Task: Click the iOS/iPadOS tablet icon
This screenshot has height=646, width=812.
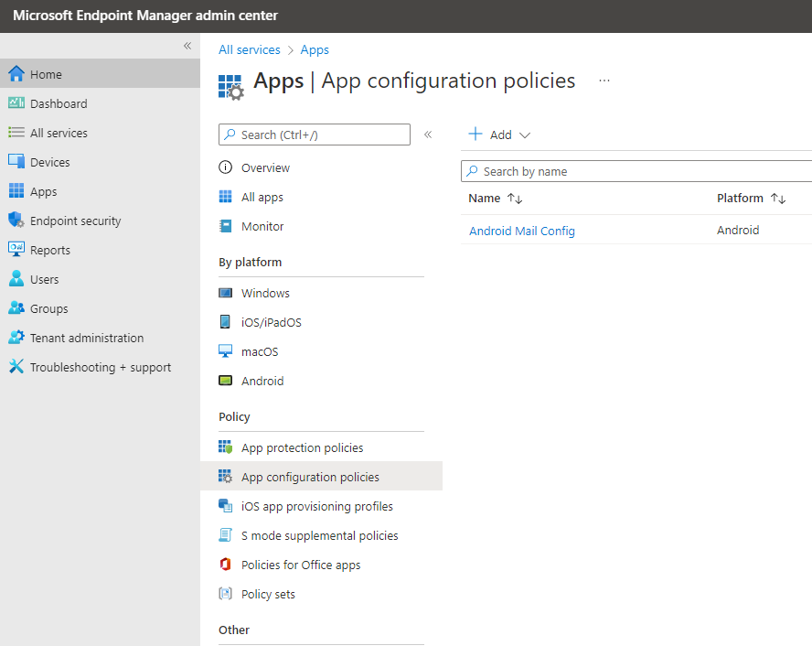Action: (x=225, y=322)
